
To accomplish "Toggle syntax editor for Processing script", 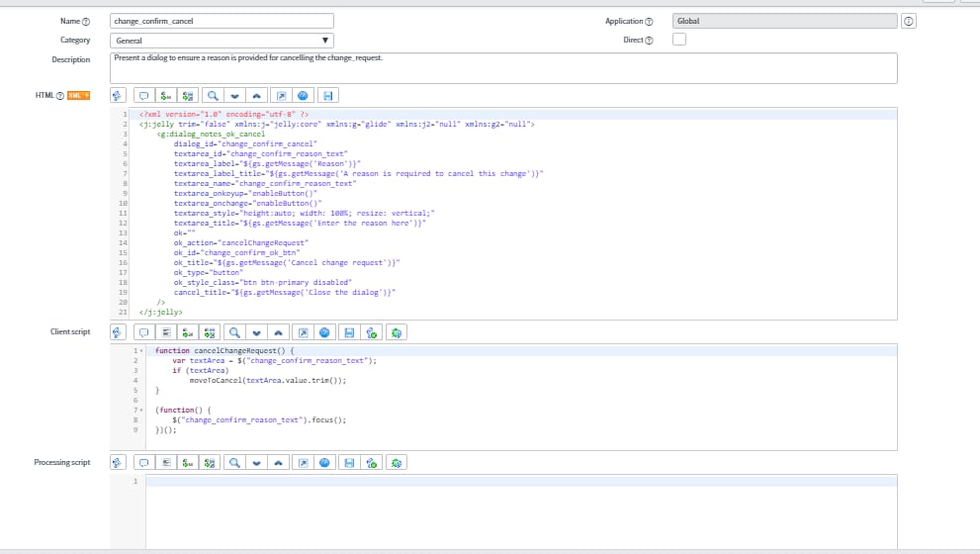I will click(x=118, y=463).
